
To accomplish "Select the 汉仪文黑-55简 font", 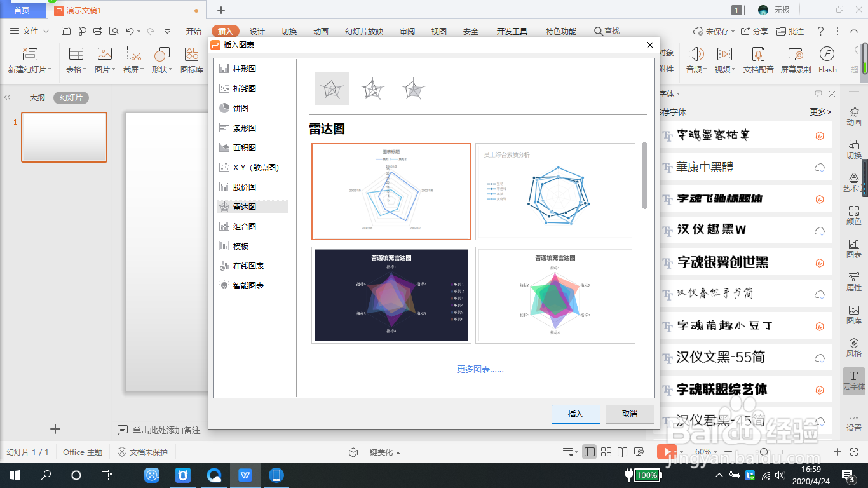I will pos(746,357).
